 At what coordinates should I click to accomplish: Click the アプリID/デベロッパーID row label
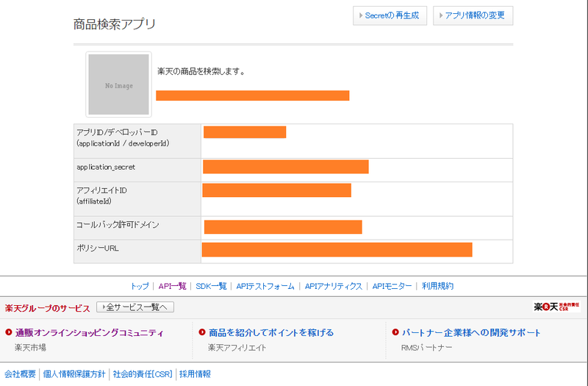(123, 137)
